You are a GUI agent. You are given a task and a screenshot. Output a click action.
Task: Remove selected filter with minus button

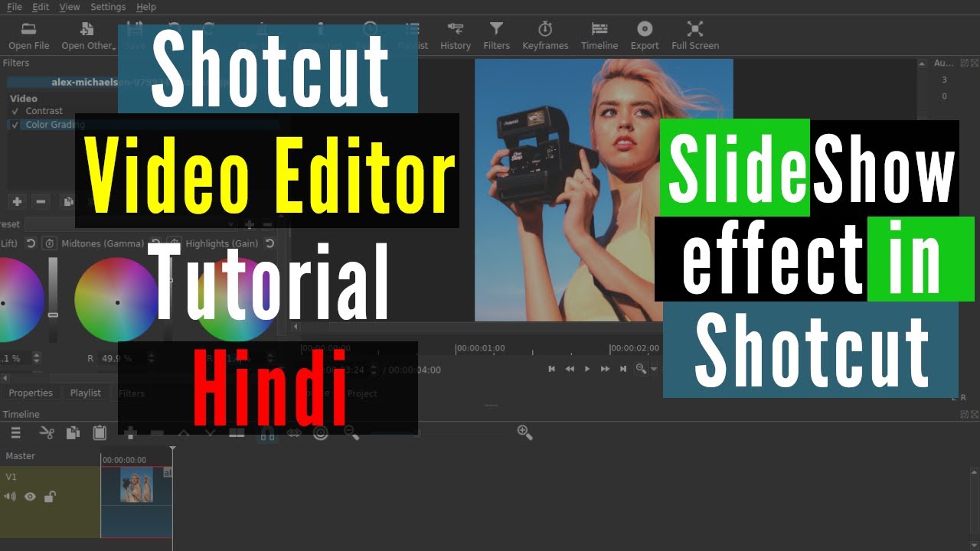click(41, 202)
